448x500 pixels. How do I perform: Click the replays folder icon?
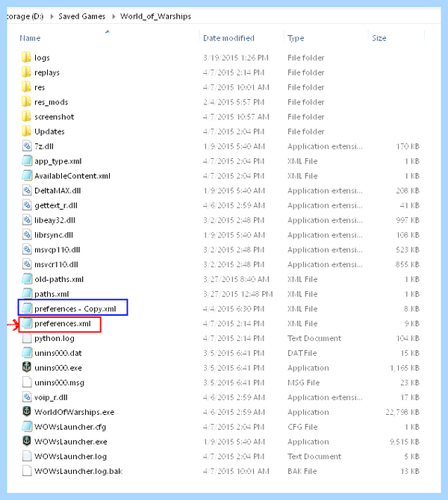click(27, 72)
